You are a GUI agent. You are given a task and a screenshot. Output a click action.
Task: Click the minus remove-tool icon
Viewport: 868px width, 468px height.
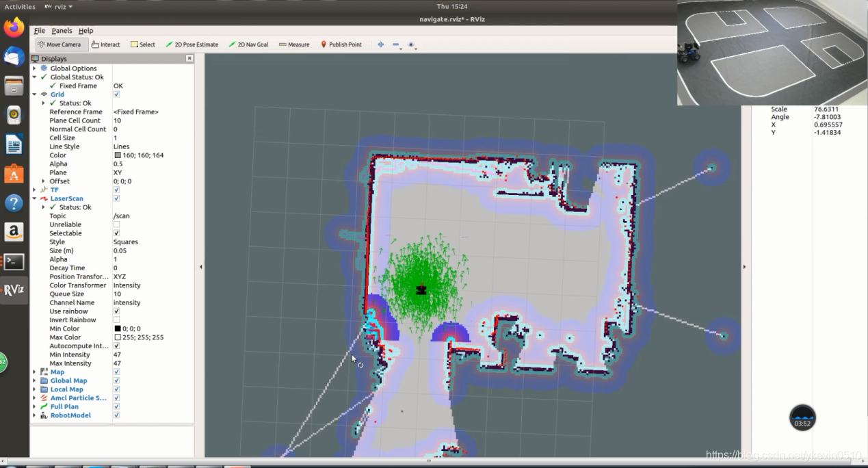coord(396,45)
